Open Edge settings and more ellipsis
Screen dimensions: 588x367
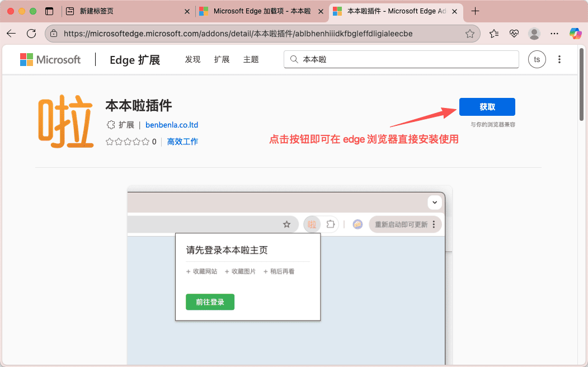pyautogui.click(x=554, y=34)
